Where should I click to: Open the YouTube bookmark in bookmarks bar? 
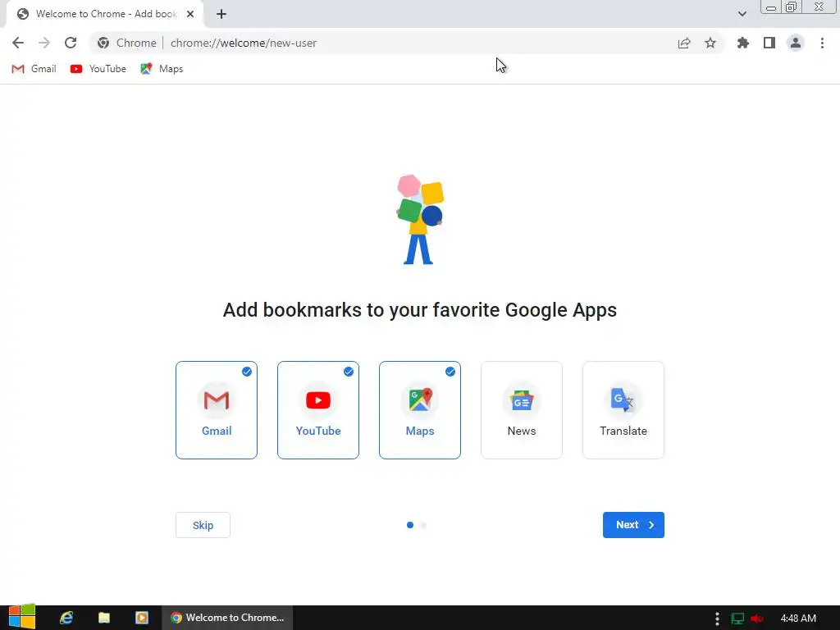tap(98, 69)
